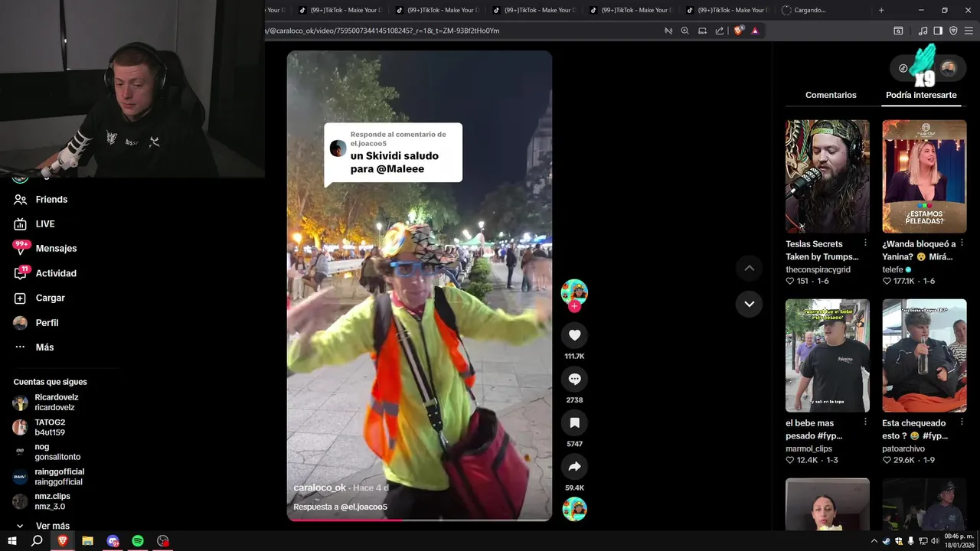Open Cargar upload page
The image size is (980, 551).
tap(39, 298)
